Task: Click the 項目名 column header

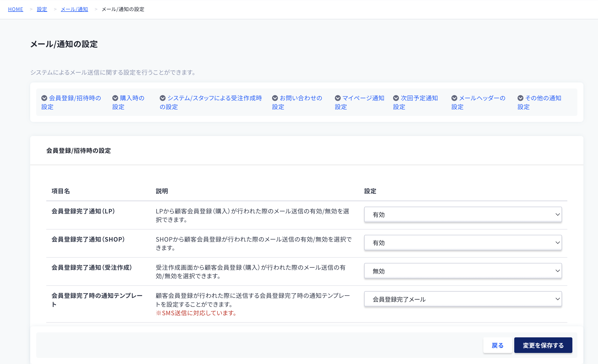Action: [x=61, y=191]
